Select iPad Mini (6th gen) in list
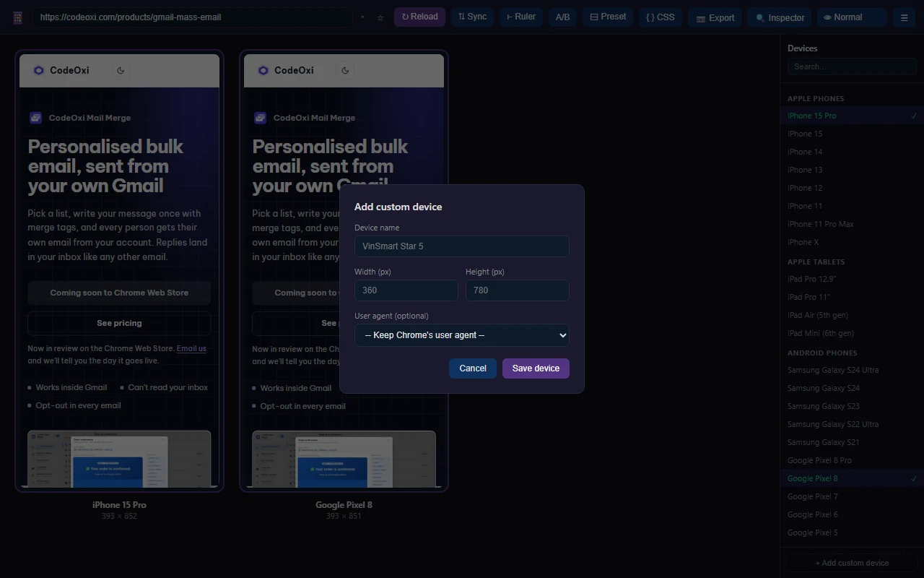Viewport: 924px width, 578px height. [852, 333]
